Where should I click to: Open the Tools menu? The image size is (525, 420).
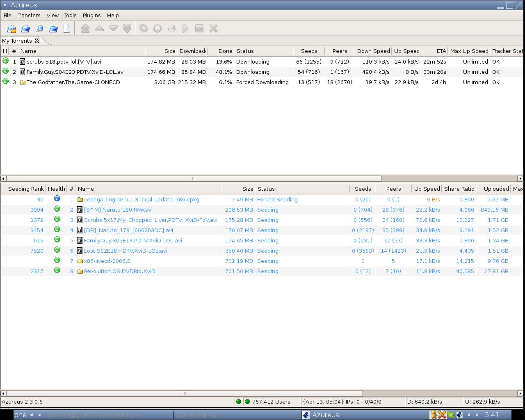point(70,15)
